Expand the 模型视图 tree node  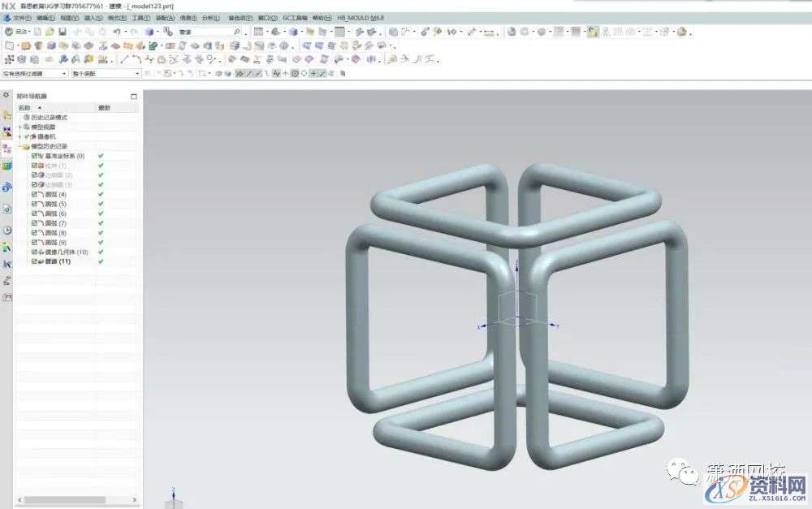[19, 127]
